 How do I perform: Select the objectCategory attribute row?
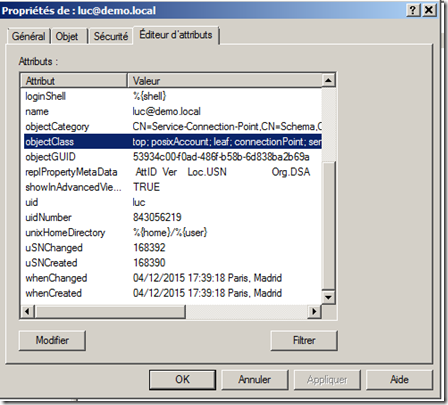point(172,126)
